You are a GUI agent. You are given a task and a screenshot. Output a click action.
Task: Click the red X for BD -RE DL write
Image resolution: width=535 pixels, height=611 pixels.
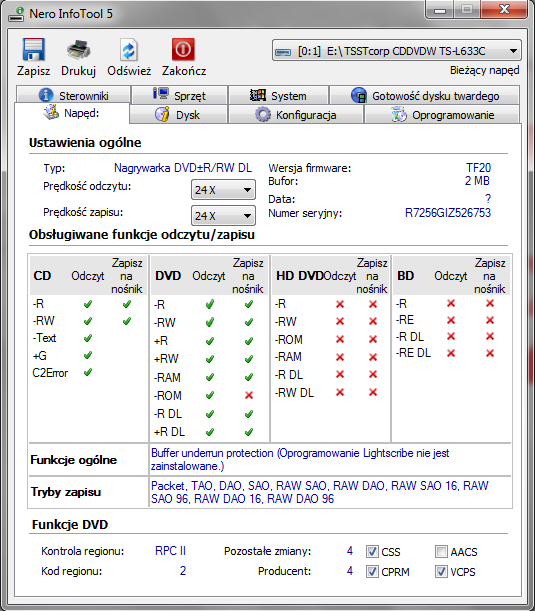pos(490,353)
